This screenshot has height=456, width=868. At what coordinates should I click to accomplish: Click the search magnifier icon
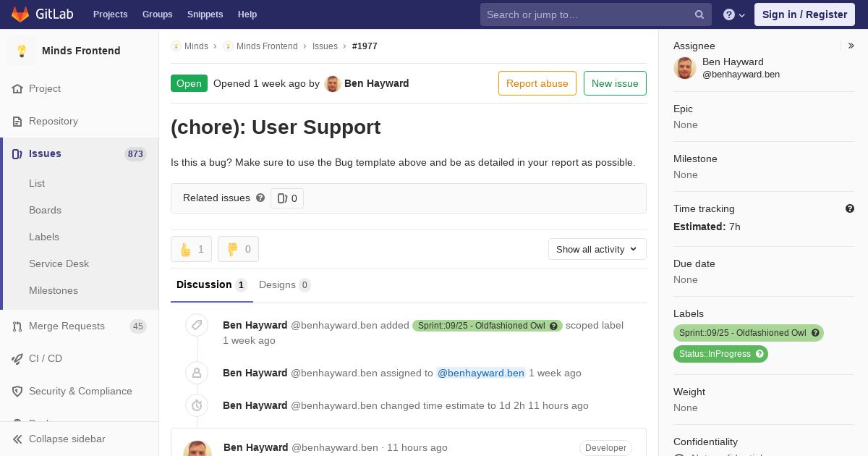click(699, 14)
